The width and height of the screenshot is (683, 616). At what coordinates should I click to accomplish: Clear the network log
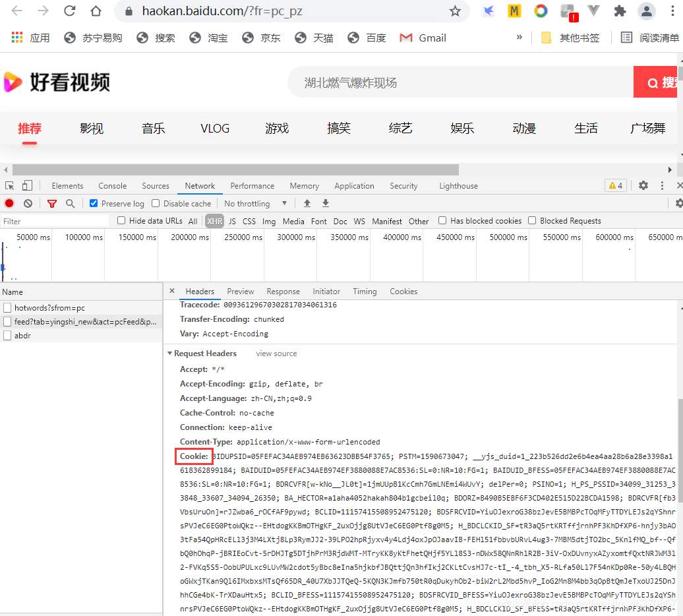click(28, 203)
